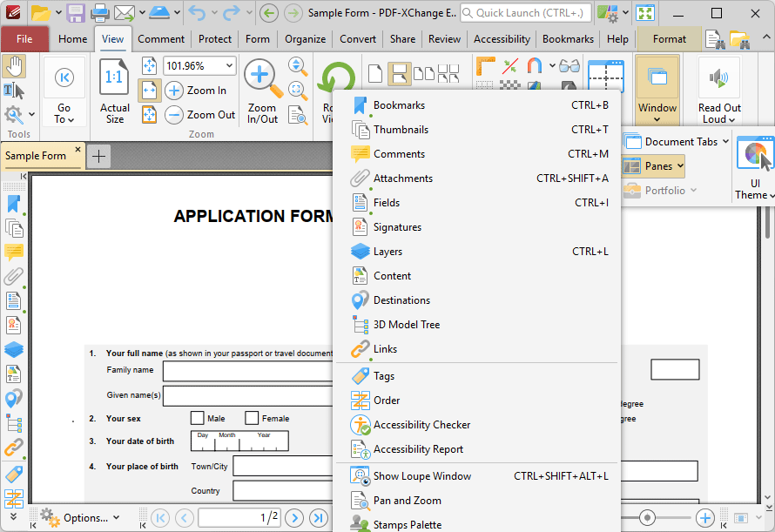
Task: Go to the next page arrow
Action: click(294, 518)
